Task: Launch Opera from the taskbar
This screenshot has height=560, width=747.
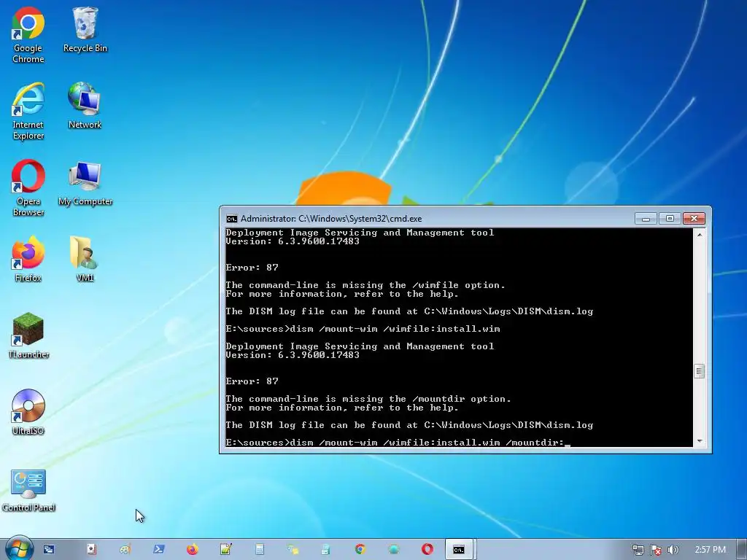Action: click(427, 550)
